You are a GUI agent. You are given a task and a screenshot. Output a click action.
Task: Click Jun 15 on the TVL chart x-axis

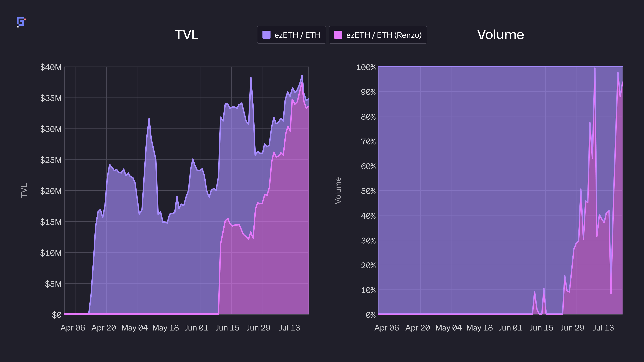pyautogui.click(x=228, y=327)
